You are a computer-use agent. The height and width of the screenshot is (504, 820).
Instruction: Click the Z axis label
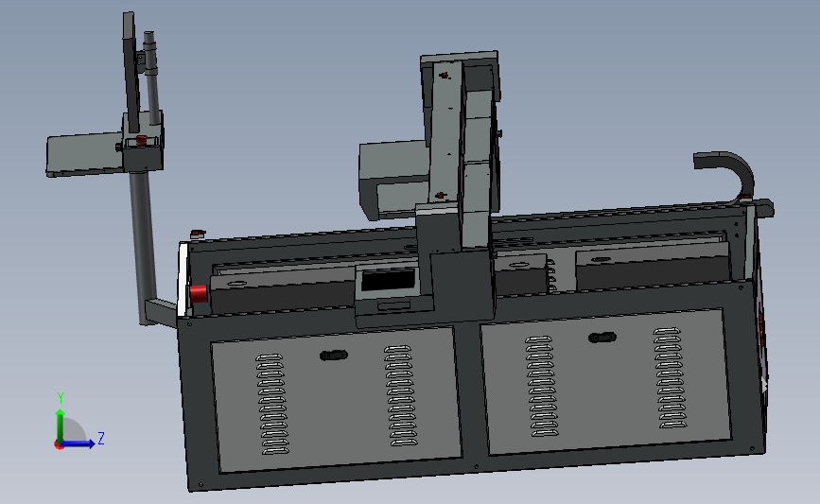pyautogui.click(x=101, y=438)
